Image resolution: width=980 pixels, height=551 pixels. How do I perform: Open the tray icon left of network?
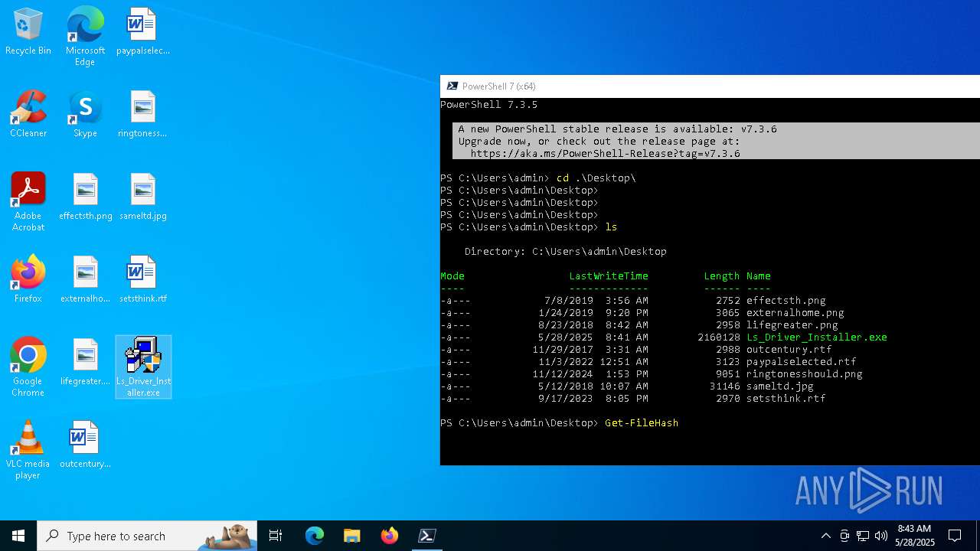[844, 536]
